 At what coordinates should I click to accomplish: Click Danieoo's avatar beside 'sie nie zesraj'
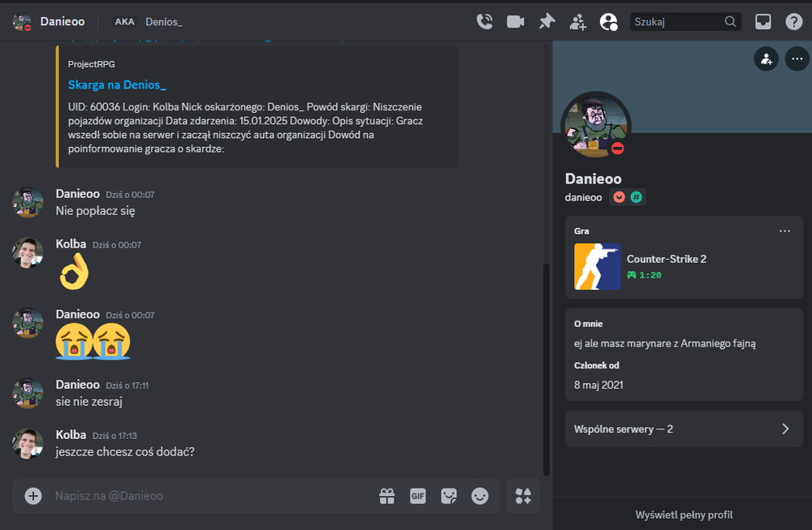click(28, 394)
